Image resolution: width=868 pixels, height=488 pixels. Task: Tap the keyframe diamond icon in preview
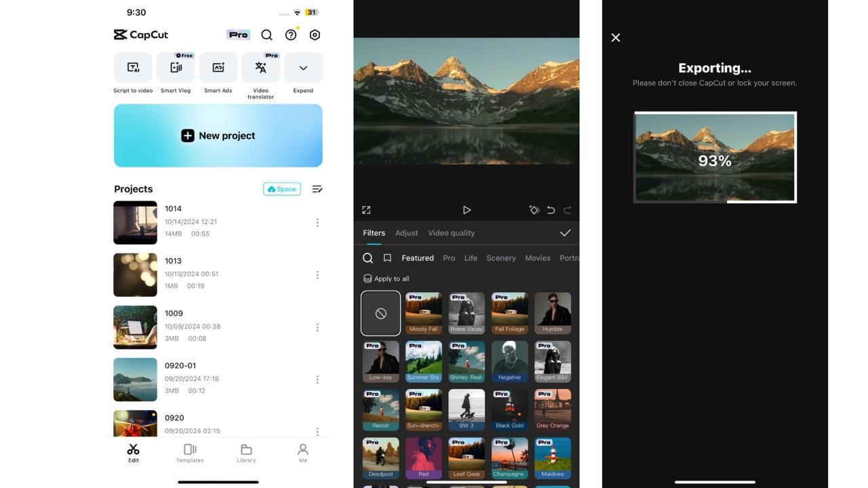[534, 210]
